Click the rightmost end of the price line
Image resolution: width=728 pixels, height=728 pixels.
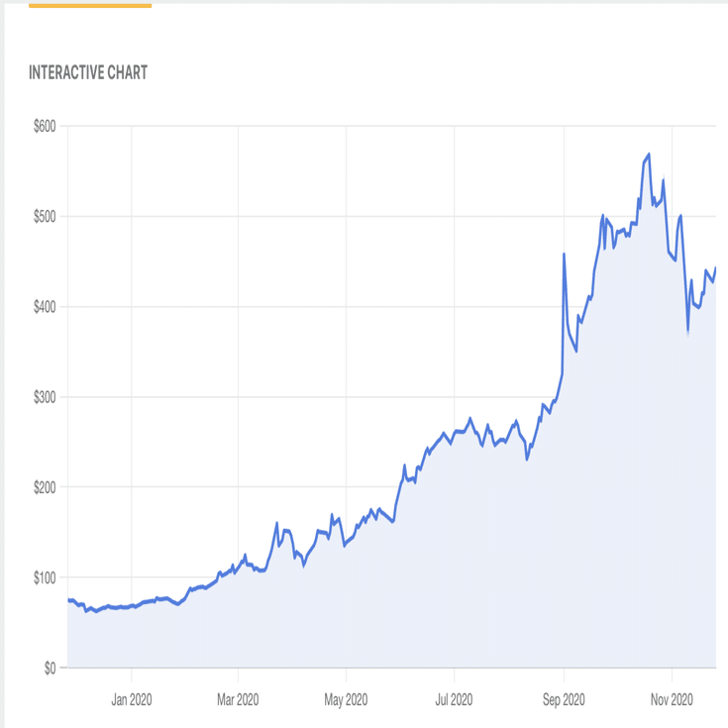(x=715, y=268)
